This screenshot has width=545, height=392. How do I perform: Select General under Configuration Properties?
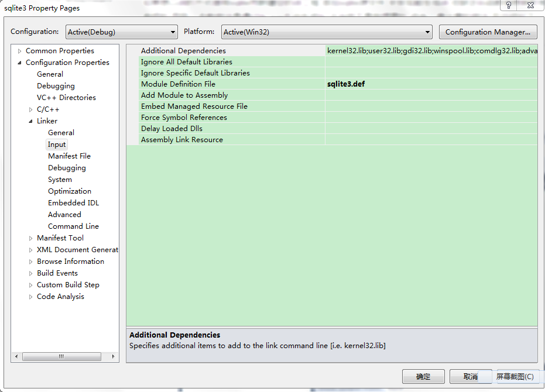click(x=50, y=74)
